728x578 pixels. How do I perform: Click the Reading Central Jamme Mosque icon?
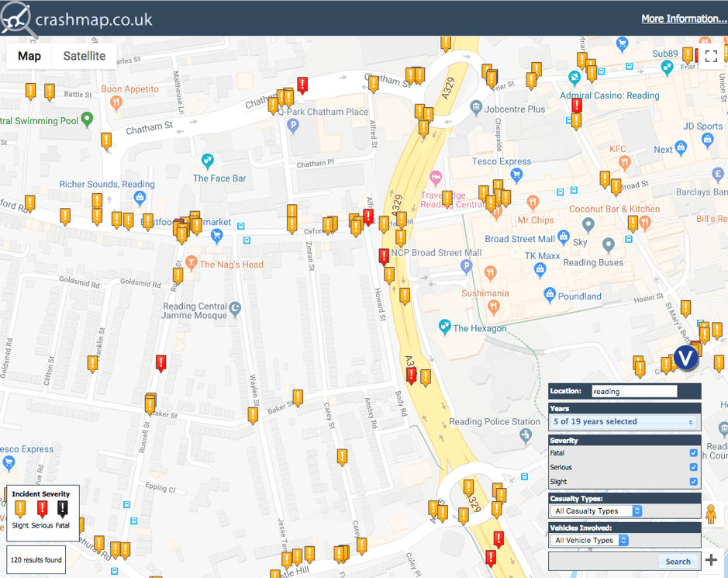coord(235,309)
